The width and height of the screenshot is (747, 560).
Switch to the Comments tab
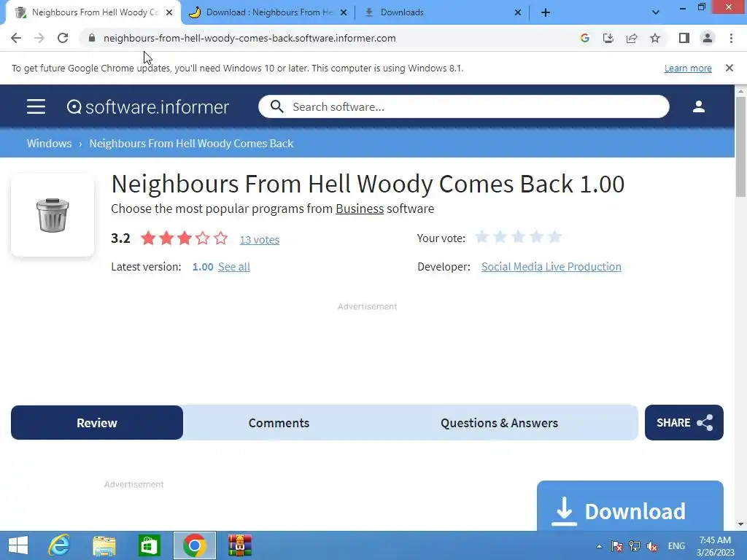(x=279, y=423)
